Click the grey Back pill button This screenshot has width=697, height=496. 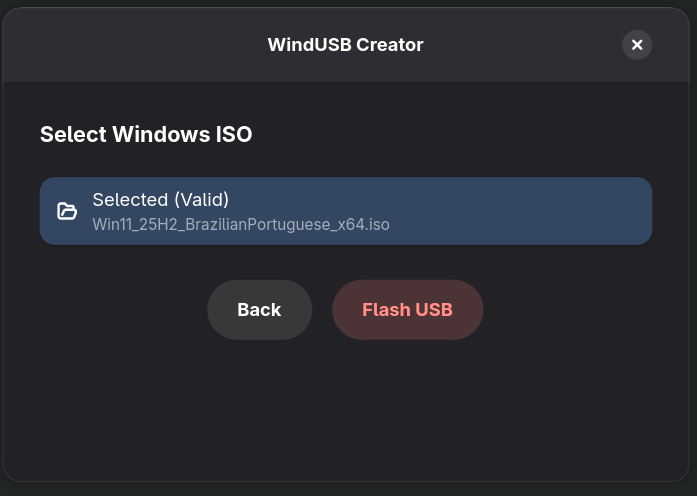pyautogui.click(x=259, y=310)
